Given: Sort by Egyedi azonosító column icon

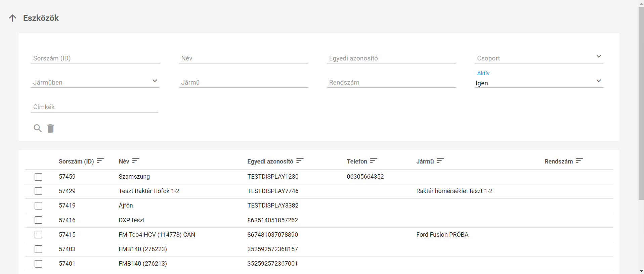Looking at the screenshot, I should (300, 161).
